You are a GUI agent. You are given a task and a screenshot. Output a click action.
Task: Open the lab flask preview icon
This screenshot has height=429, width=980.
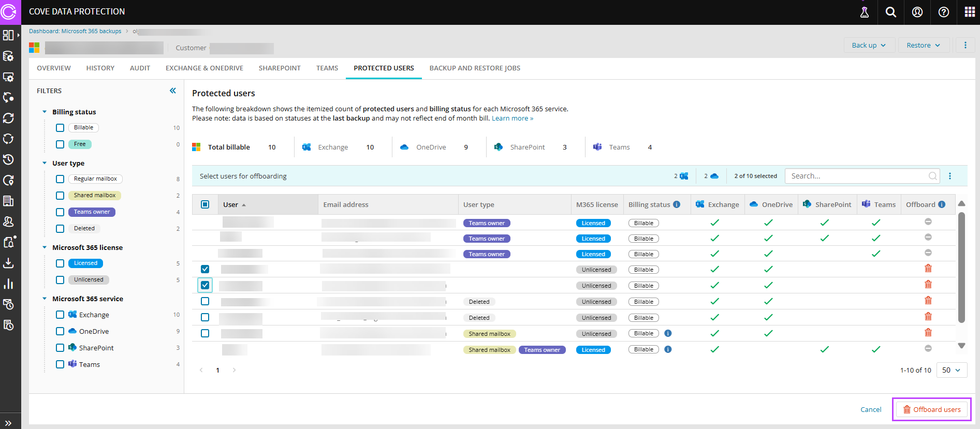point(864,12)
